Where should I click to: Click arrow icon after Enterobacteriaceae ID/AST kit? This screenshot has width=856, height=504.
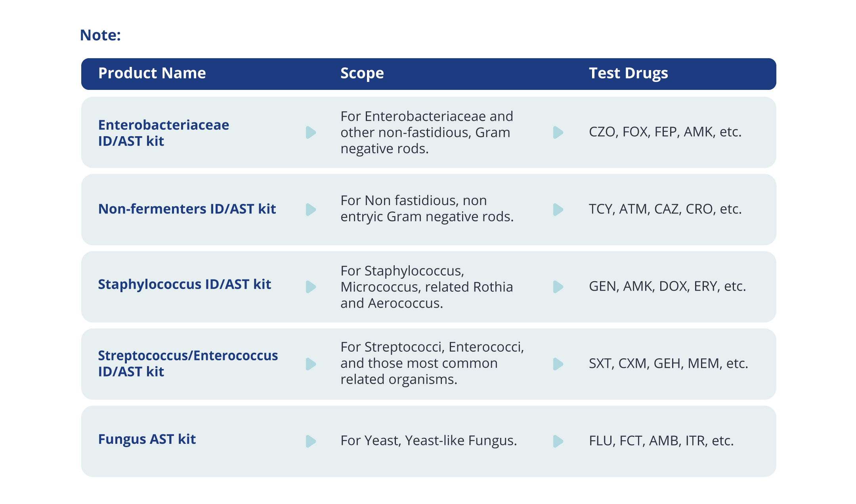pyautogui.click(x=311, y=133)
